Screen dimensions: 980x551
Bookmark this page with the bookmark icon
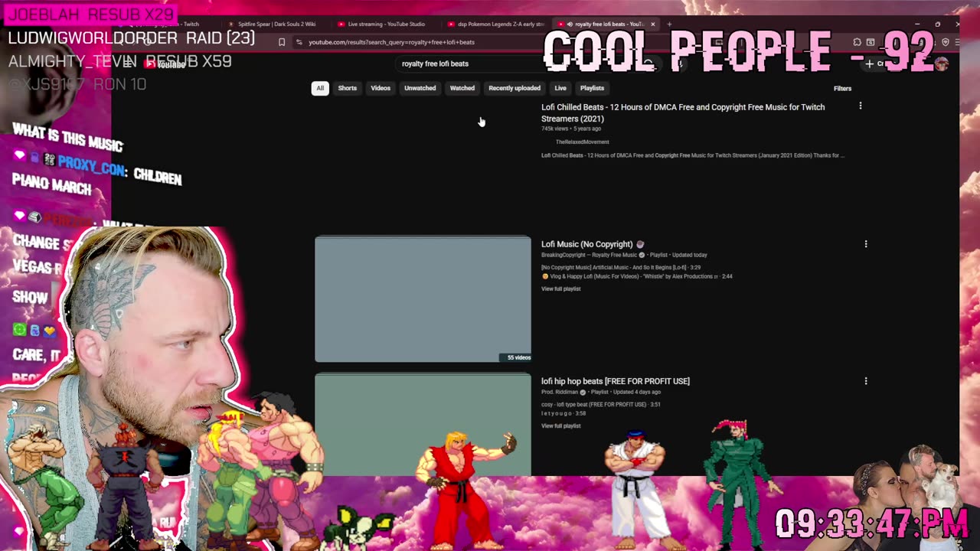(282, 42)
